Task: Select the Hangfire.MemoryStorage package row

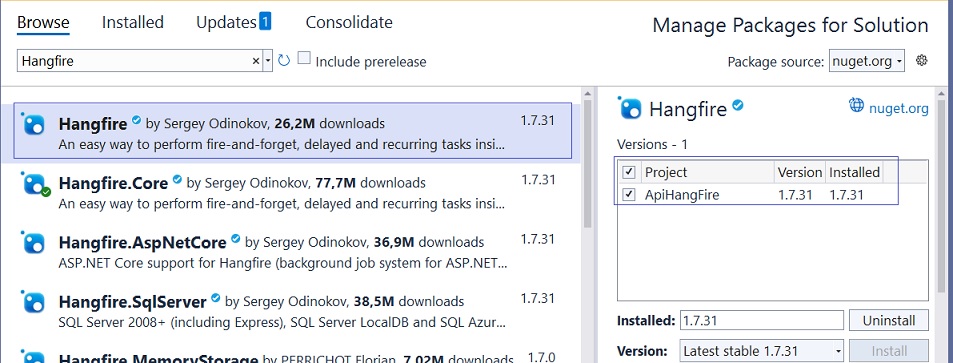Action: tap(291, 354)
